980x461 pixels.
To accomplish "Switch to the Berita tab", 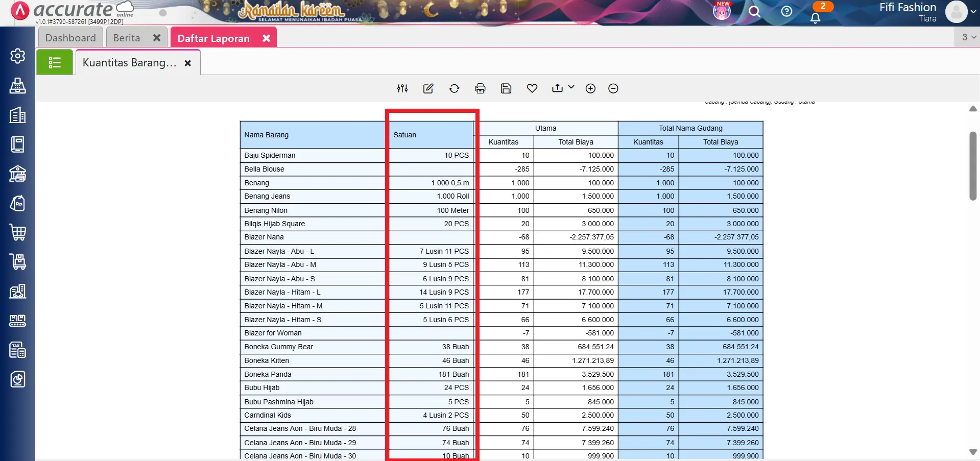I will point(127,38).
